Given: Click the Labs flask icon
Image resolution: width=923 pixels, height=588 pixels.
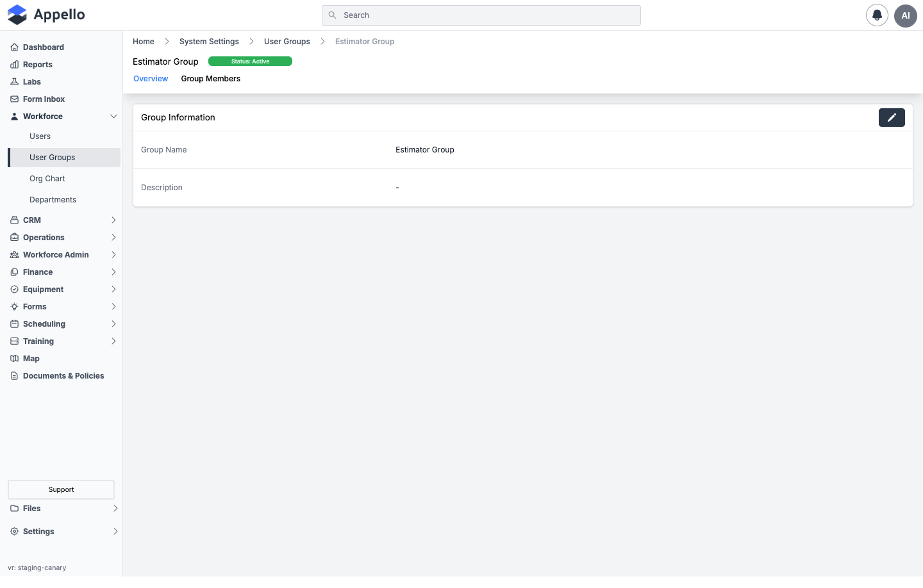Looking at the screenshot, I should pos(14,82).
